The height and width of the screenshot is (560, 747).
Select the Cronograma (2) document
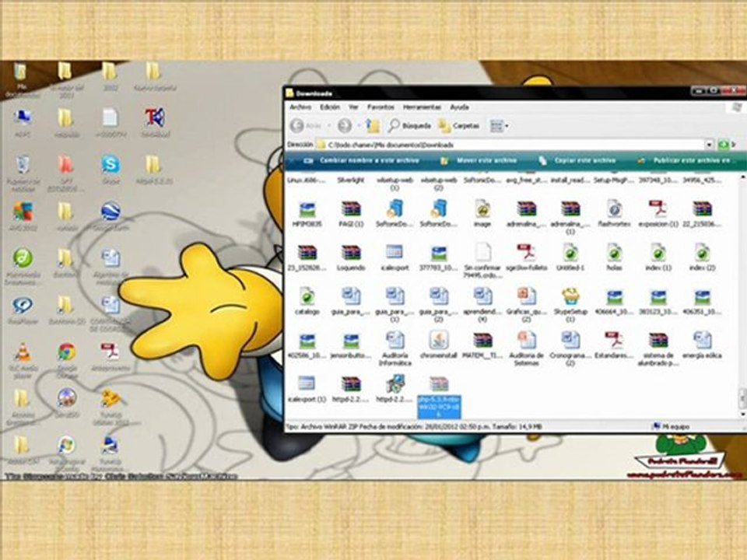click(x=570, y=348)
